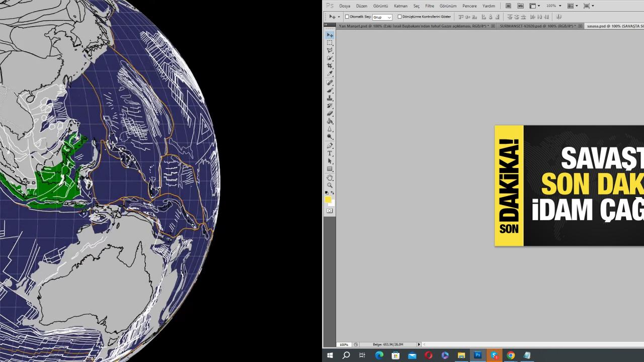Screen dimensions: 644x362
Task: Select the Eraser tool
Action: point(330,114)
